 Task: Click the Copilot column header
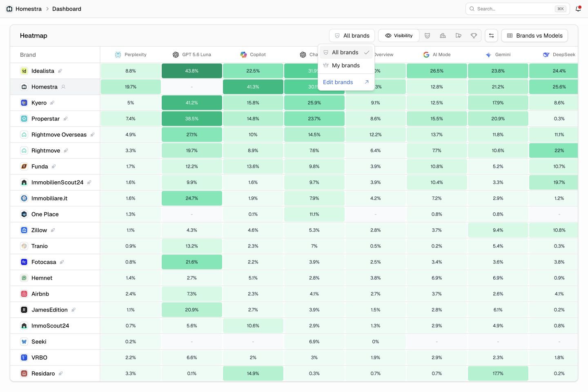coord(253,55)
